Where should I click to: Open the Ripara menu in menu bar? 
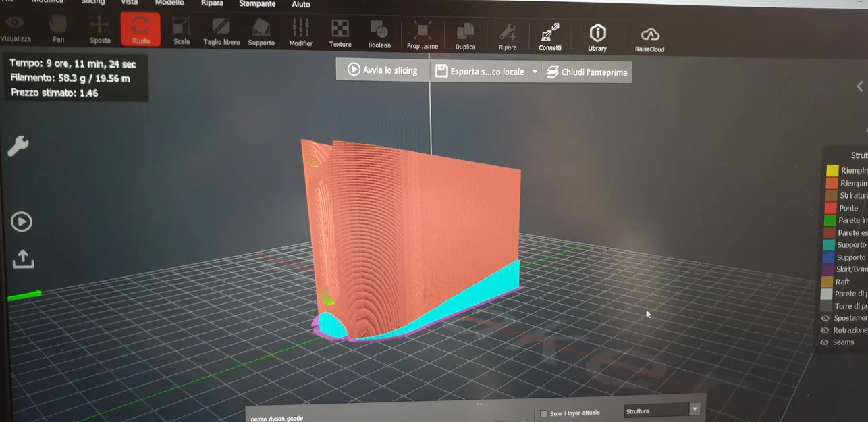point(212,3)
